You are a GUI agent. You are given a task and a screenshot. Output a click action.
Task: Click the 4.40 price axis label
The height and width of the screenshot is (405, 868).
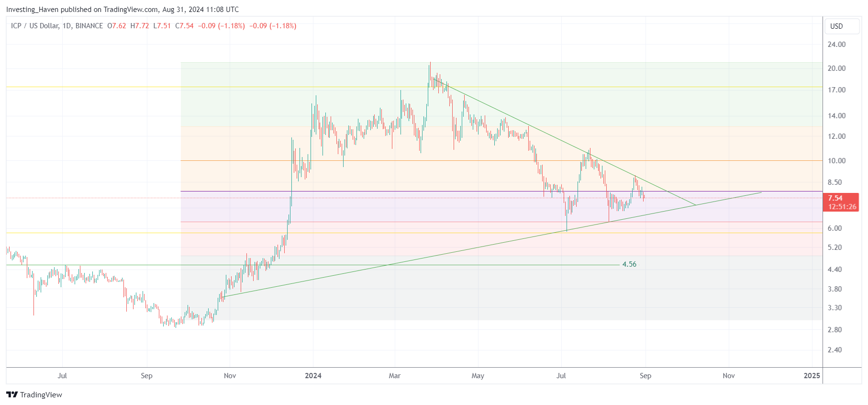click(x=835, y=270)
